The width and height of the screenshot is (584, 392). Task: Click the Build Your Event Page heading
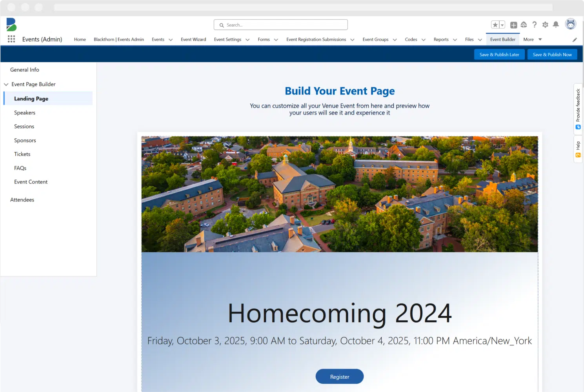340,91
